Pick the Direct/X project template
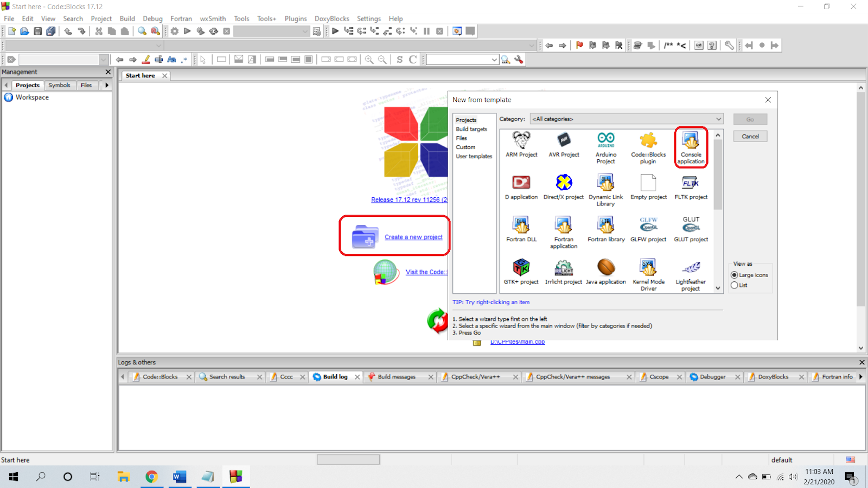Image resolution: width=868 pixels, height=488 pixels. click(564, 187)
